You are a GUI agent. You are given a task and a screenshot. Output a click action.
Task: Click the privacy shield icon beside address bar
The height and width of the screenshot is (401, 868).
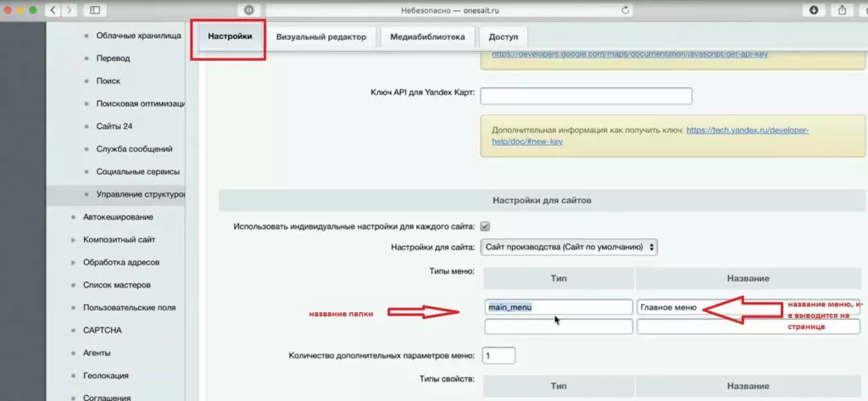[x=249, y=9]
